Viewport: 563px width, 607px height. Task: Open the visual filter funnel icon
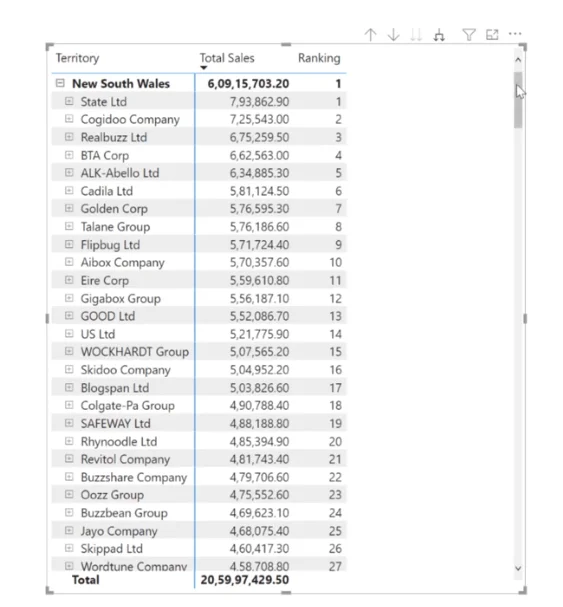[469, 35]
